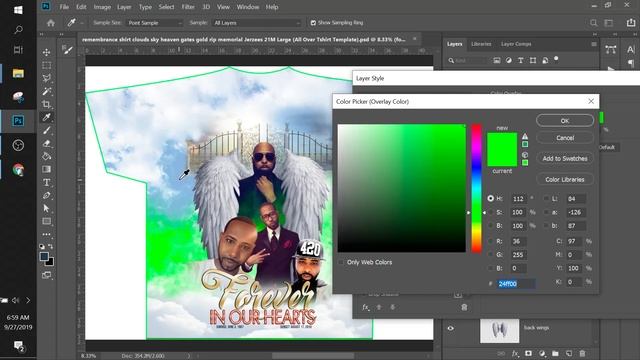Open the Filter menu
Image resolution: width=640 pixels, height=360 pixels.
(188, 7)
